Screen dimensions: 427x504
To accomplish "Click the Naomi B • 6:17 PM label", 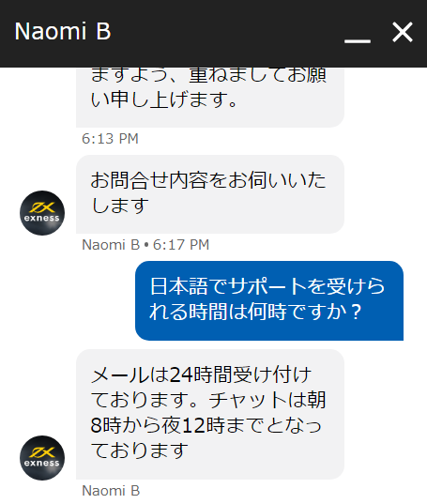I will pos(145,245).
